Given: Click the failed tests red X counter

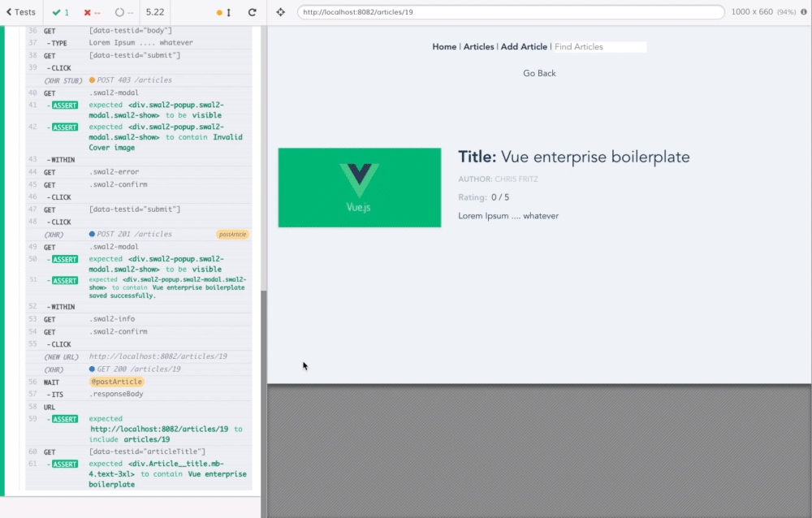Looking at the screenshot, I should click(x=92, y=12).
